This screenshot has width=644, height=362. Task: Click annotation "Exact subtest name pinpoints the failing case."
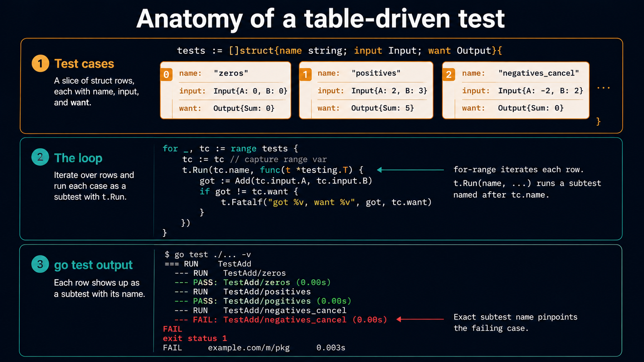(515, 322)
